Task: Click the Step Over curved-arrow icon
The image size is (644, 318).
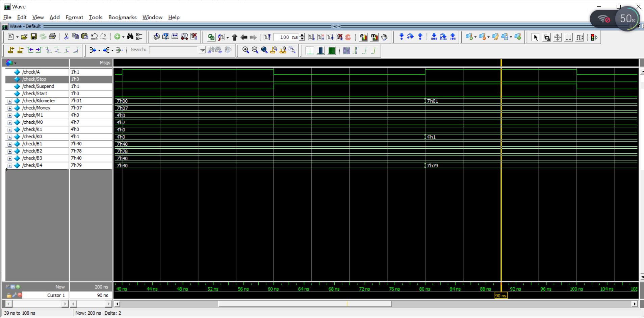Action: coord(410,37)
